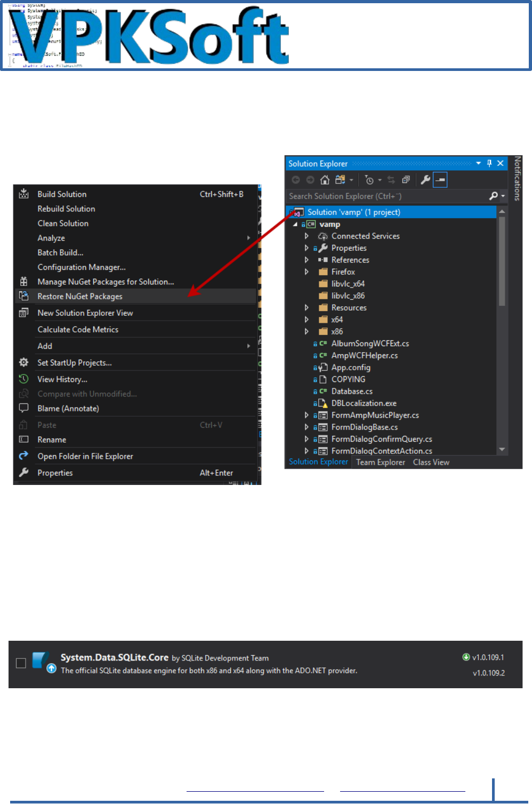Expand the FormAmpMusicPlayer.cs node
The image size is (532, 804).
coord(307,415)
